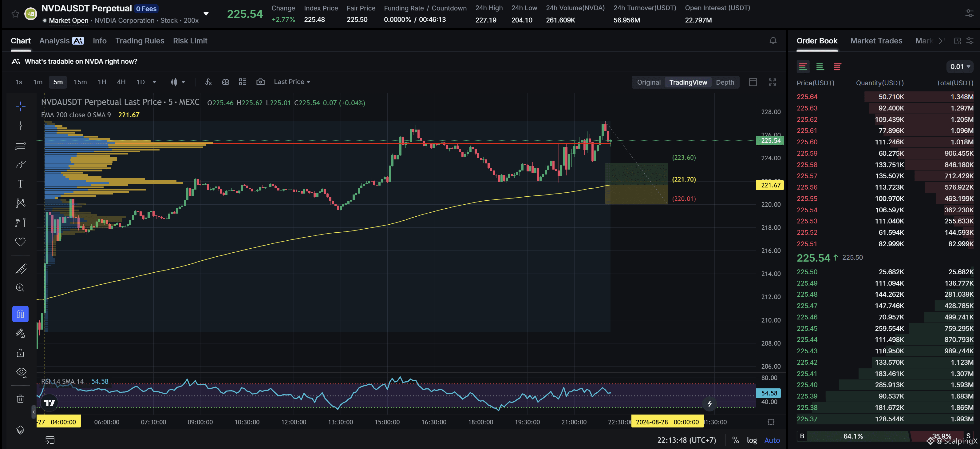Open the indicators fx icon

click(x=208, y=82)
